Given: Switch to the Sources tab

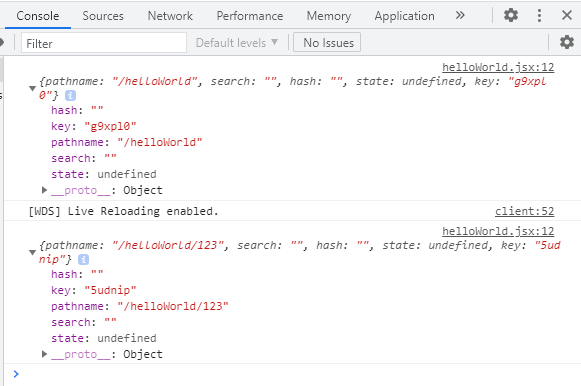Looking at the screenshot, I should click(103, 16).
